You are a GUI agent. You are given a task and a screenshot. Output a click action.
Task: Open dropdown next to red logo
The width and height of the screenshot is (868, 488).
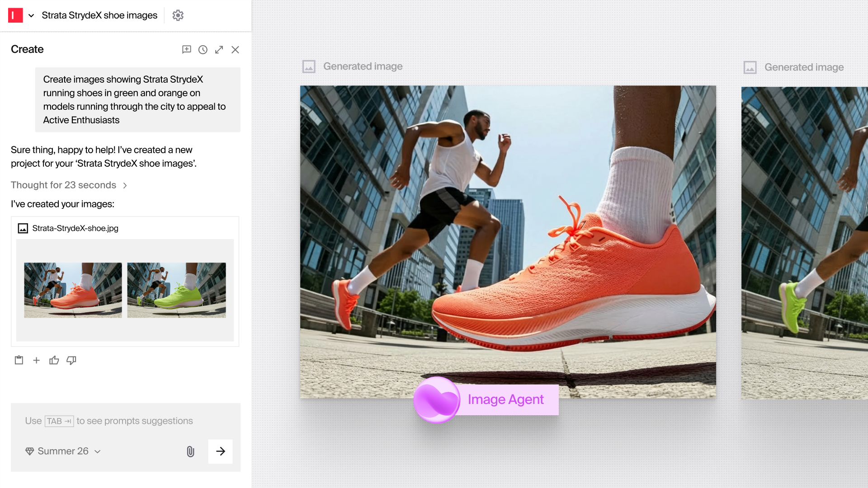point(31,15)
